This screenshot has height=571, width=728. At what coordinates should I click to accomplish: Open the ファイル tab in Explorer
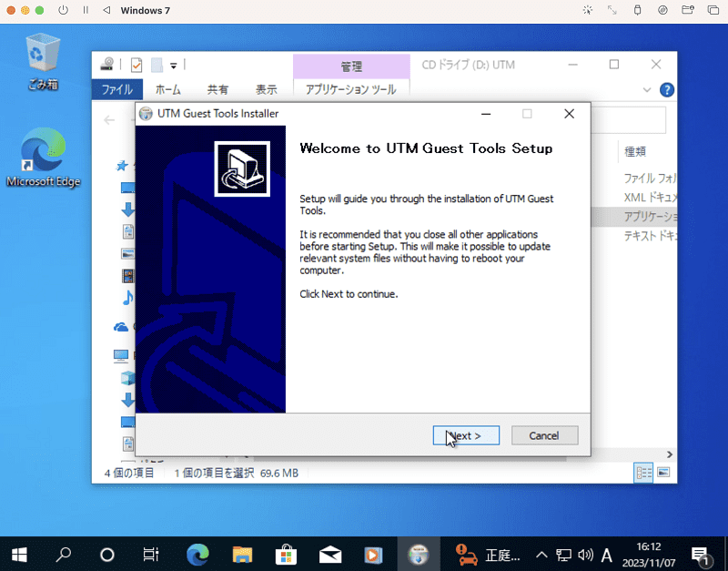[117, 89]
